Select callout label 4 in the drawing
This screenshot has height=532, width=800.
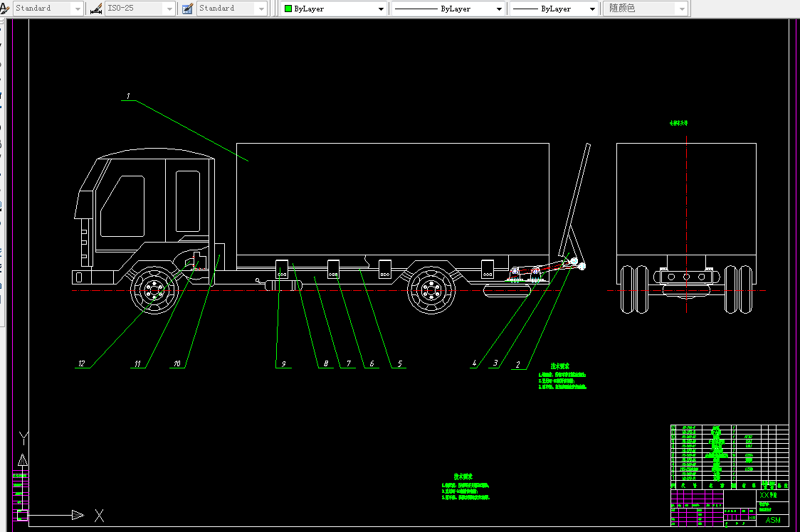pyautogui.click(x=474, y=363)
